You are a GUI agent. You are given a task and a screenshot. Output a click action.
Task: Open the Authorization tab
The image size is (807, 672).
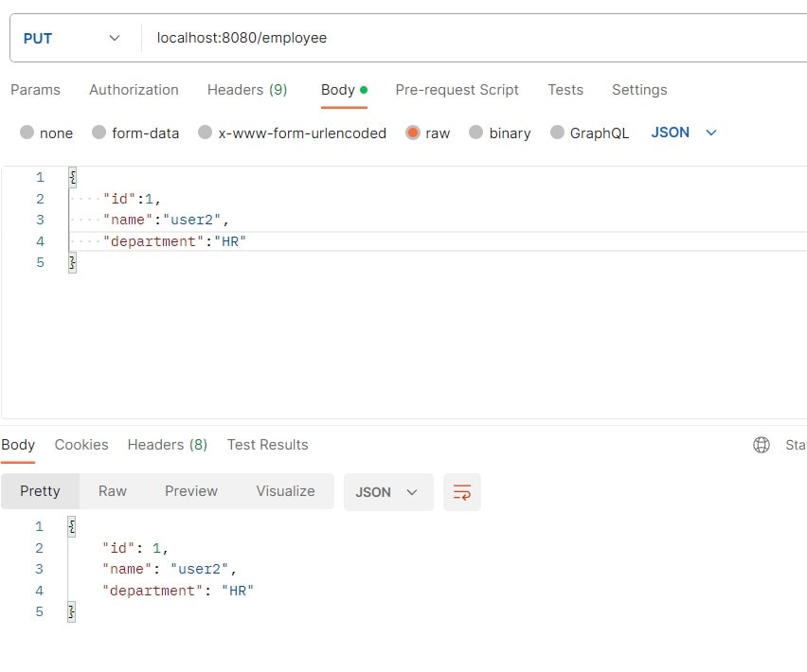pos(134,90)
